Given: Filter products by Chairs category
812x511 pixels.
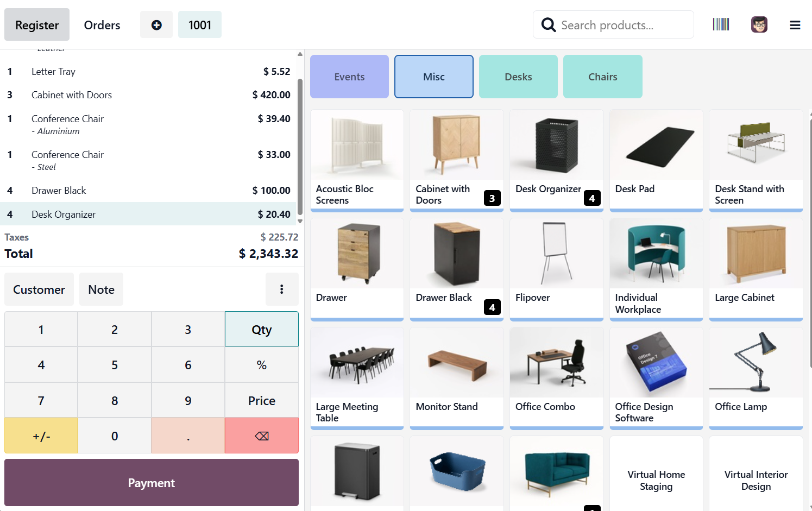Looking at the screenshot, I should coord(602,77).
